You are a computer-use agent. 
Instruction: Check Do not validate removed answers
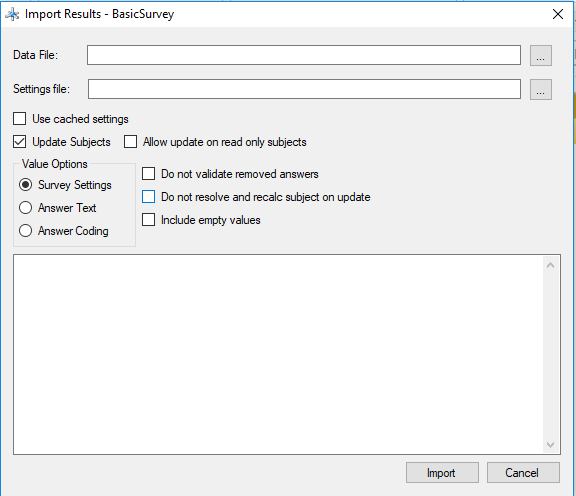pos(148,174)
